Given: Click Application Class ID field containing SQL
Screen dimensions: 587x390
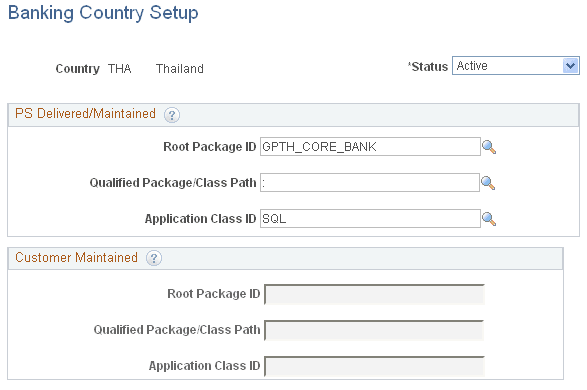Looking at the screenshot, I should [x=370, y=219].
